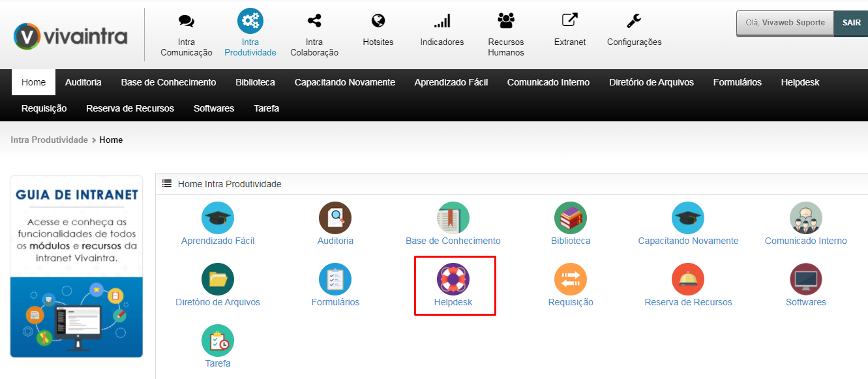This screenshot has width=868, height=379.
Task: Open Requisição in the navigation bar
Action: point(44,108)
